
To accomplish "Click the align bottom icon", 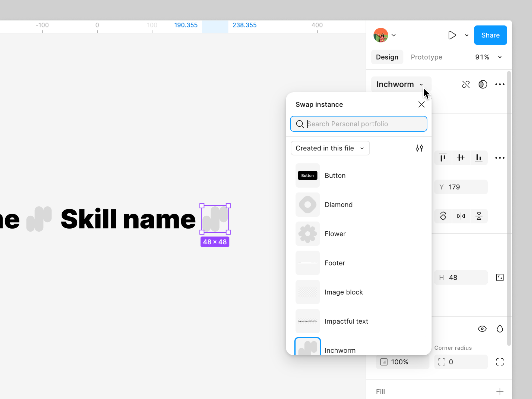I will pos(479,158).
